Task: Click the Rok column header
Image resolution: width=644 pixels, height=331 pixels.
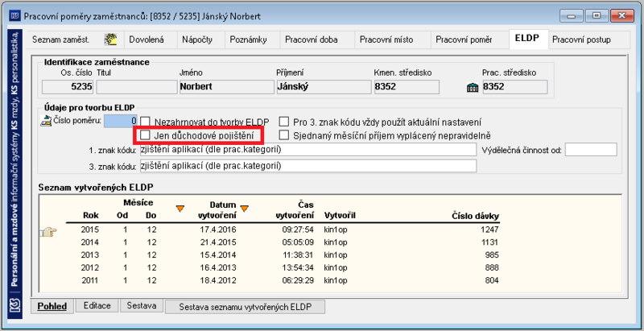Action: pos(91,216)
